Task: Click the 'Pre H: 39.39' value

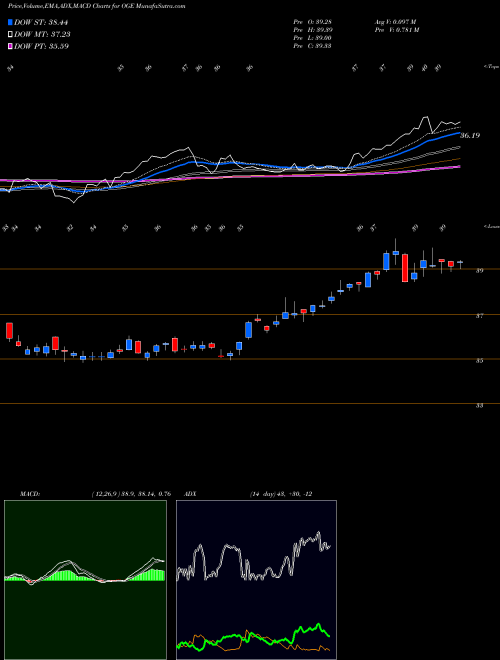Action: point(313,30)
